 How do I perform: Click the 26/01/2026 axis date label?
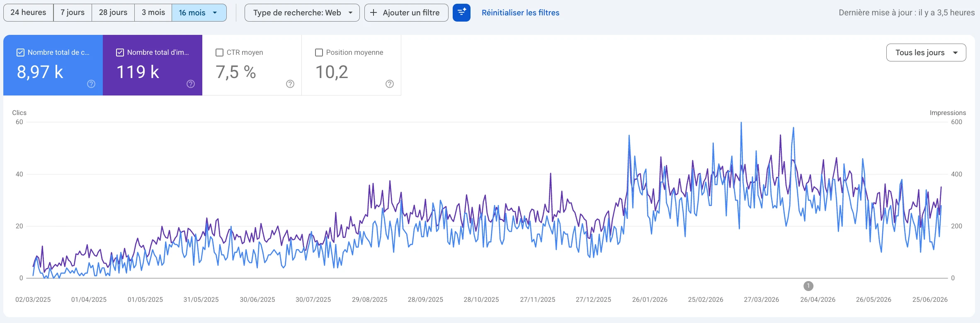tap(650, 299)
